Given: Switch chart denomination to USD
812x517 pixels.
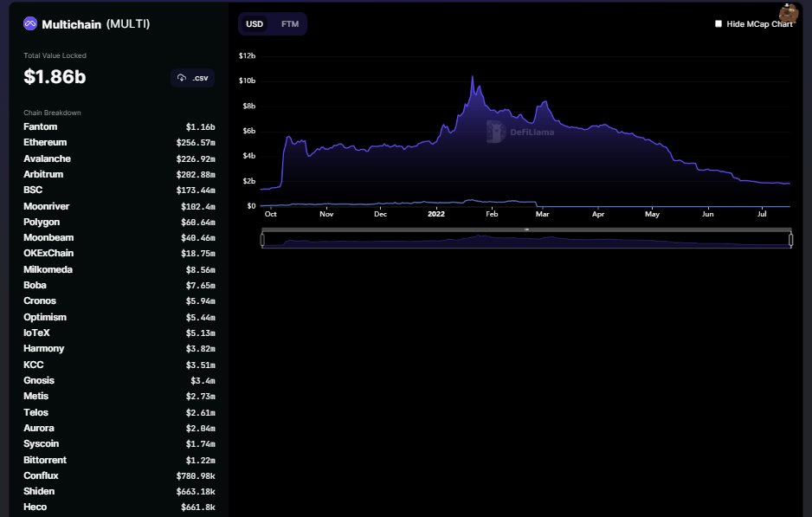Looking at the screenshot, I should click(x=255, y=24).
